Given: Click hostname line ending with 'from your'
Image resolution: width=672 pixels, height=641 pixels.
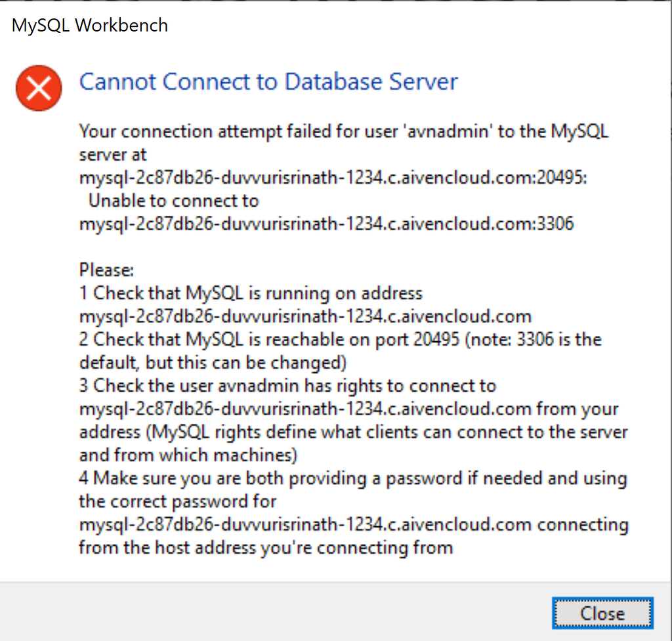Looking at the screenshot, I should 349,409.
